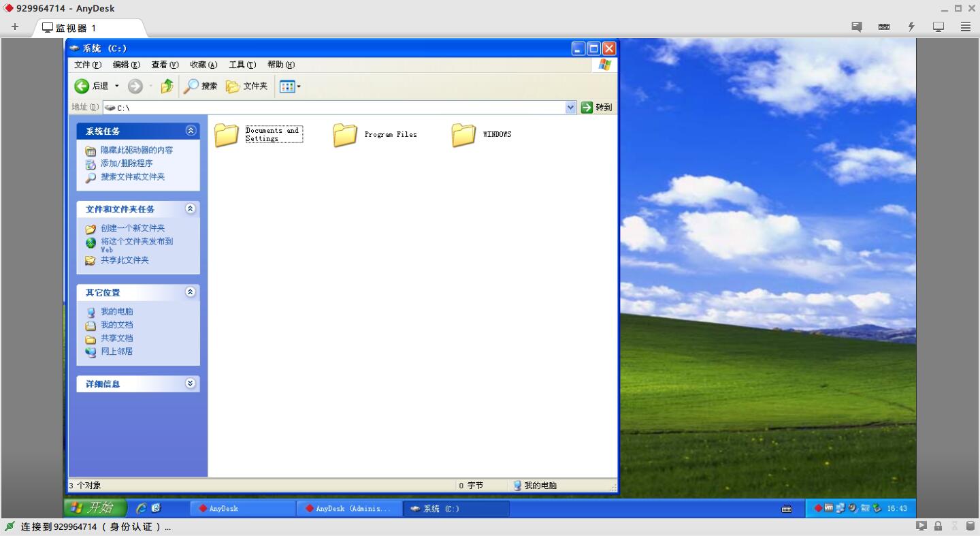
Task: Click the round speaker tray icon
Action: pyautogui.click(x=852, y=508)
